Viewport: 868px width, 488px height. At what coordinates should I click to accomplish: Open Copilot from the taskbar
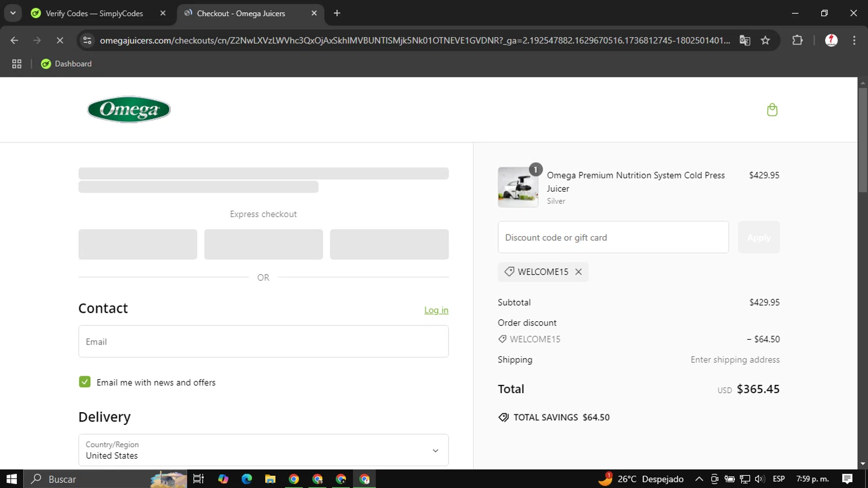tap(223, 479)
